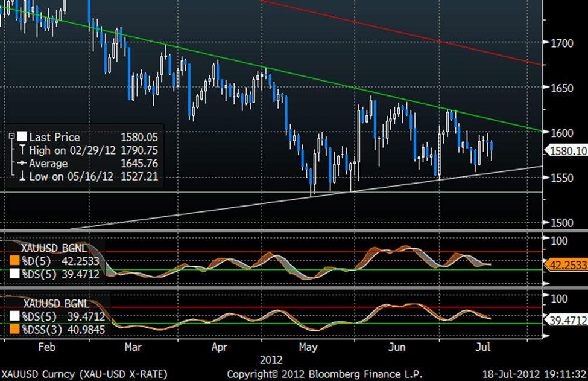Viewport: 588px width, 381px height.
Task: Click the orange %DSS(3) legend swatch
Action: coord(14,329)
